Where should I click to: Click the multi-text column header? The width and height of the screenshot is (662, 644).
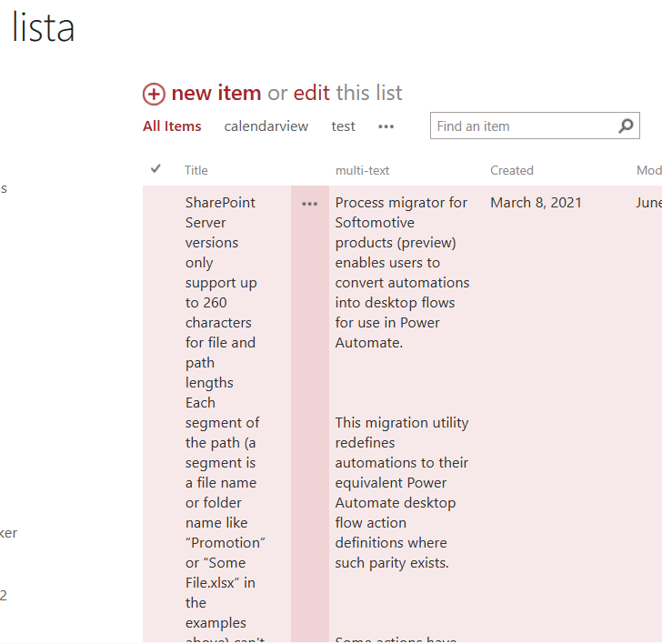coord(362,170)
